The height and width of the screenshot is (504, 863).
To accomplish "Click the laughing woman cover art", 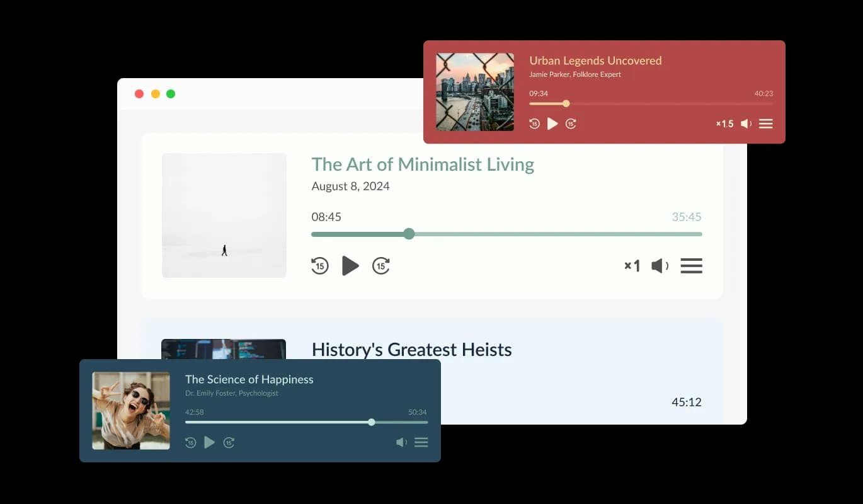I will 131,411.
